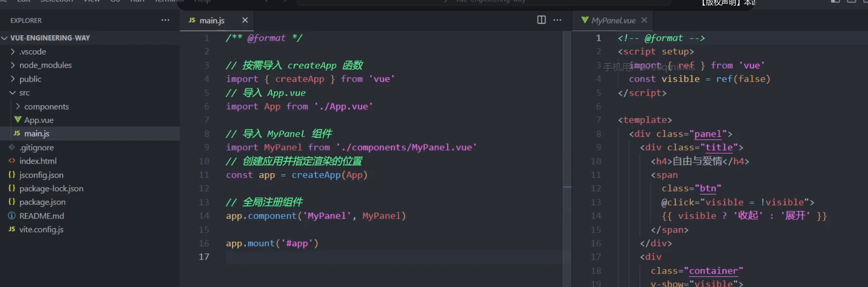Click the info icon beside README.md

click(x=12, y=215)
